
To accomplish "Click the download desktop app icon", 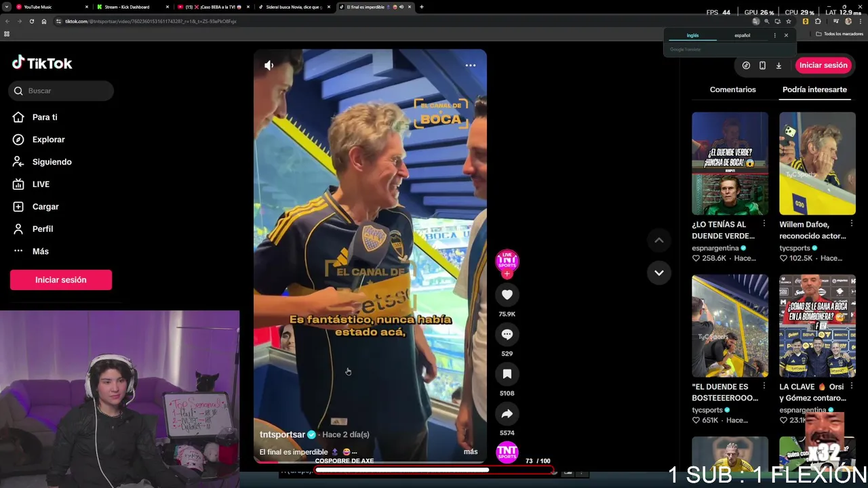I will [x=778, y=65].
